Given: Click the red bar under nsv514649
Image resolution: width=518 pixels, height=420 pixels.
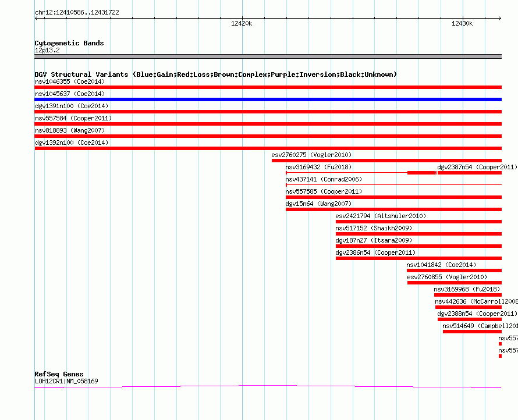Looking at the screenshot, I should (x=472, y=332).
